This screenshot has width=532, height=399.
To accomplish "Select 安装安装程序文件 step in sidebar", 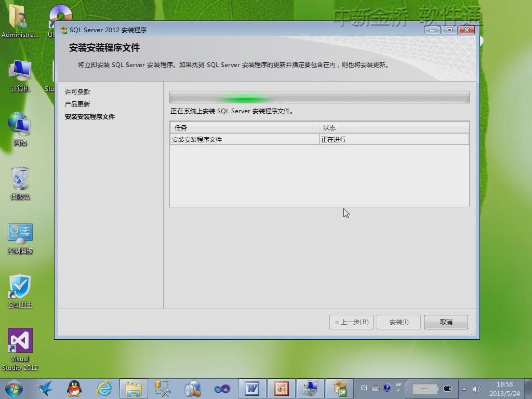I will pyautogui.click(x=90, y=117).
